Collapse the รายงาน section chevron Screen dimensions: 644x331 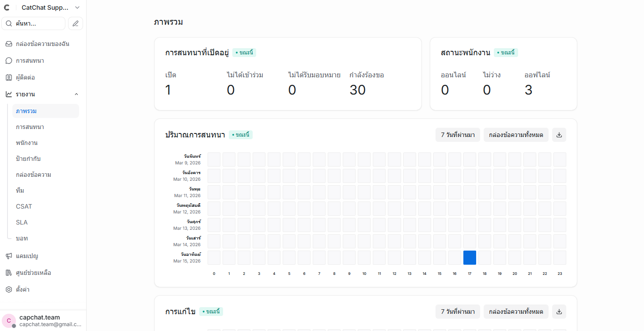(76, 94)
